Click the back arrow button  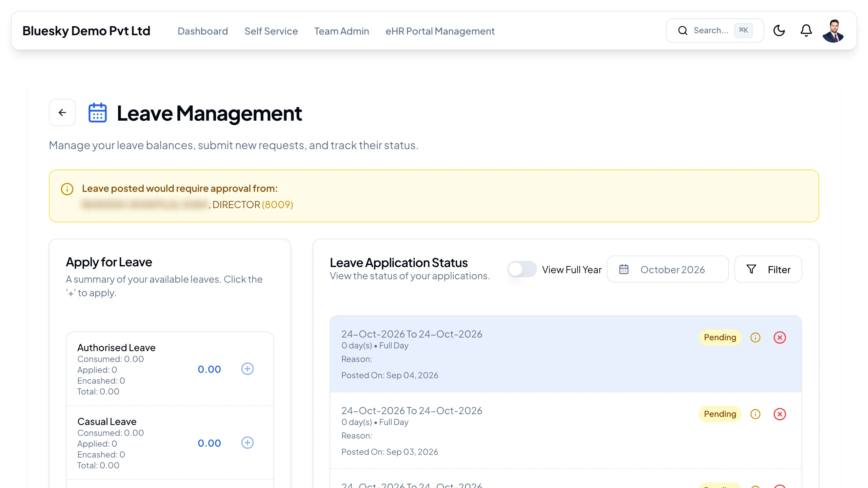[x=62, y=113]
